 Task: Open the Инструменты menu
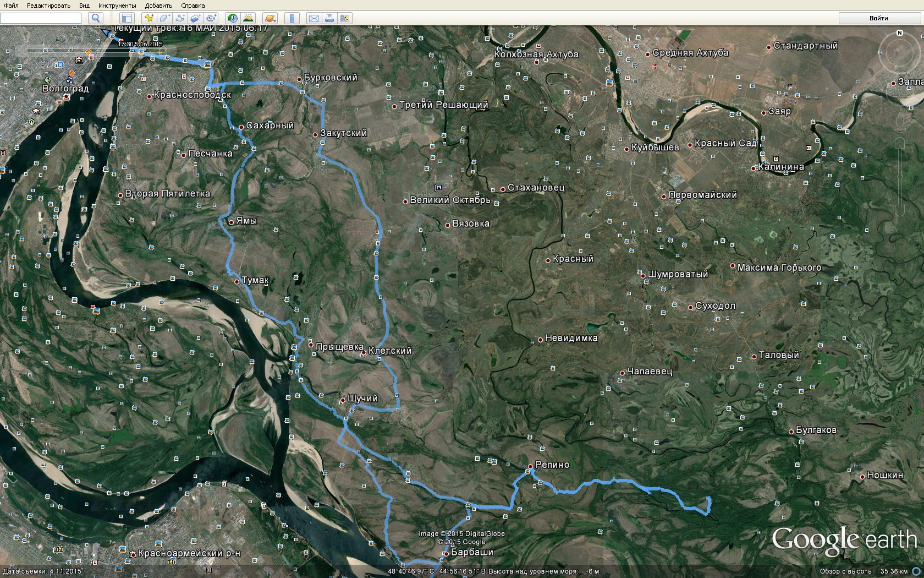tap(117, 6)
